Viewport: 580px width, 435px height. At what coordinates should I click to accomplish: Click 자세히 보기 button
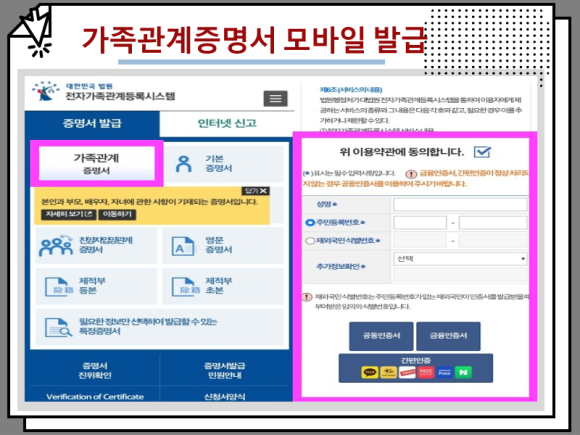coord(69,215)
